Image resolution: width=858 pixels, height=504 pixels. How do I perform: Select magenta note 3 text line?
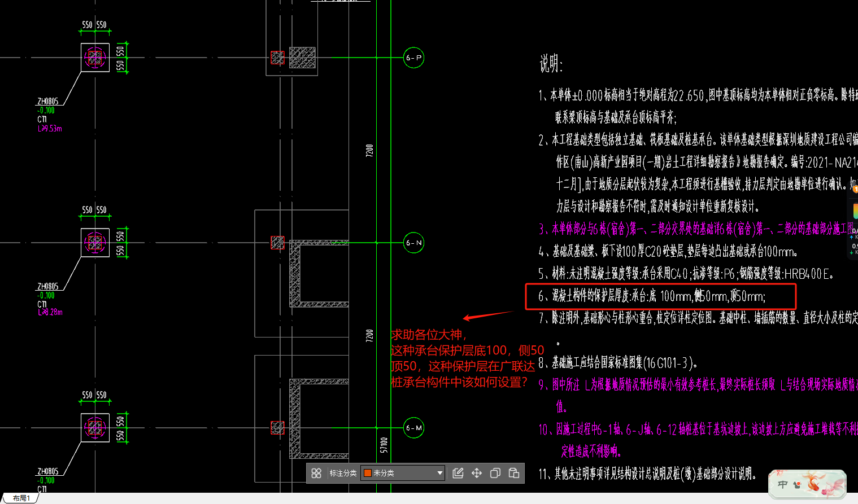[697, 229]
